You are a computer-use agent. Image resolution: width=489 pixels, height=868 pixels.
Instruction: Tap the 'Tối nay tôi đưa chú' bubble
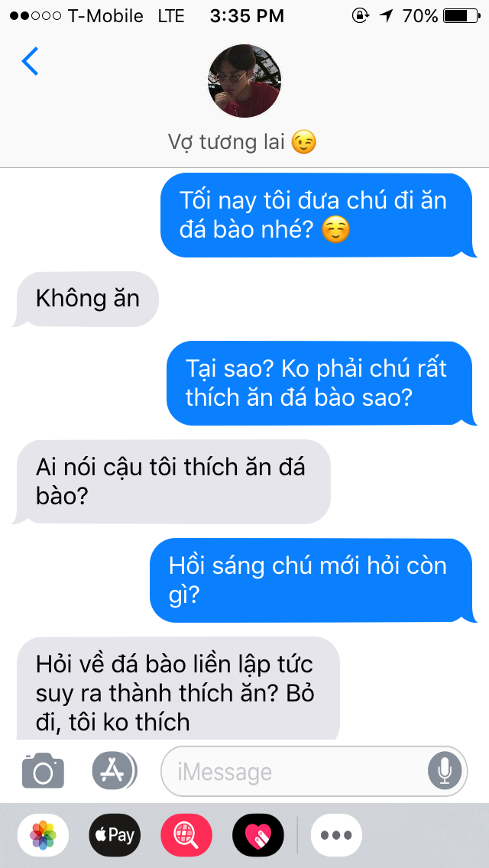(x=318, y=215)
